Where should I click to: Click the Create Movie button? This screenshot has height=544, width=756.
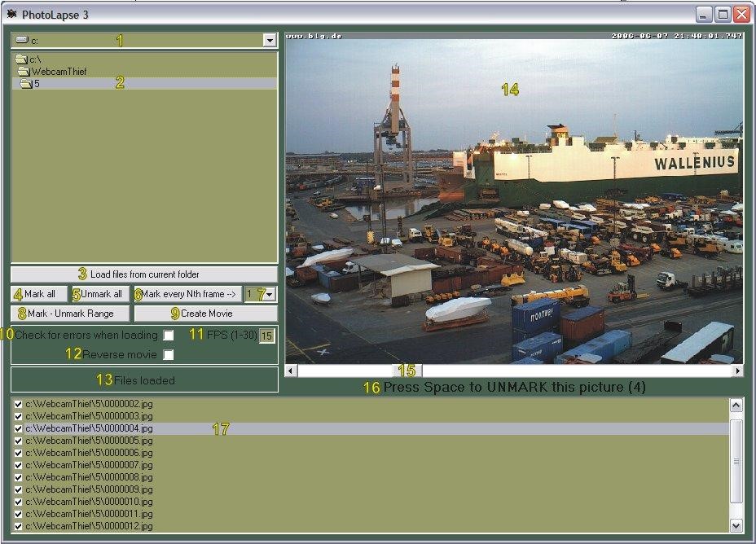pos(206,314)
